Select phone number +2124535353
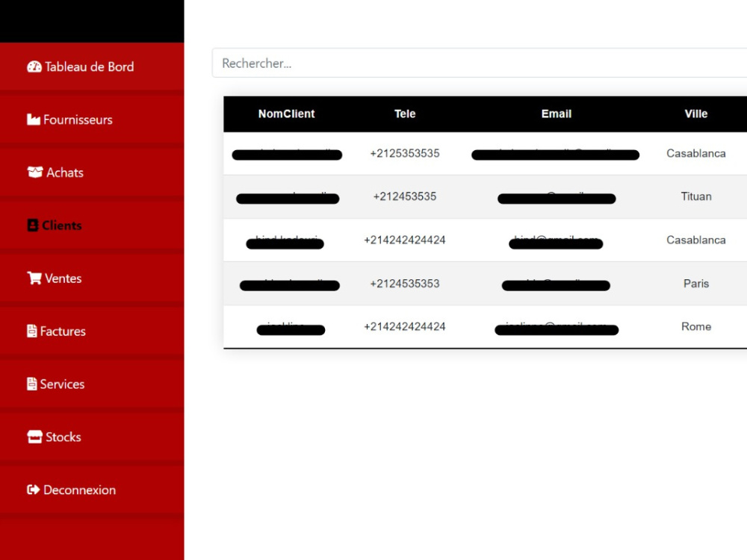The image size is (747, 560). [405, 283]
